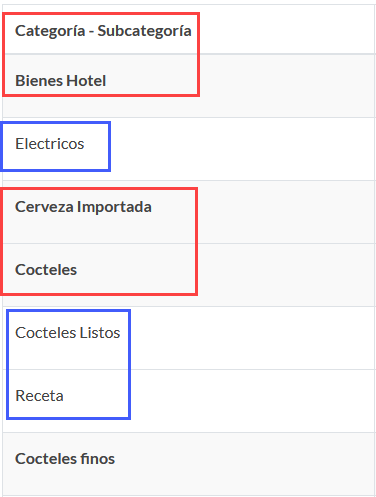Pick the Cocteles finos category
This screenshot has height=497, width=376.
coord(65,459)
